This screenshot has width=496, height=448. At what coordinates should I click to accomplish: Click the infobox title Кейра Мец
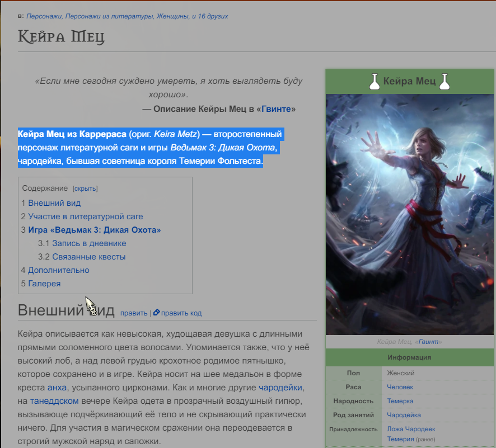click(409, 81)
